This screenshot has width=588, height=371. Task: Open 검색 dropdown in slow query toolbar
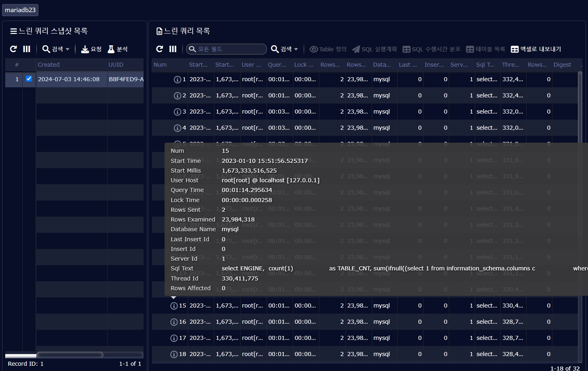tap(285, 49)
